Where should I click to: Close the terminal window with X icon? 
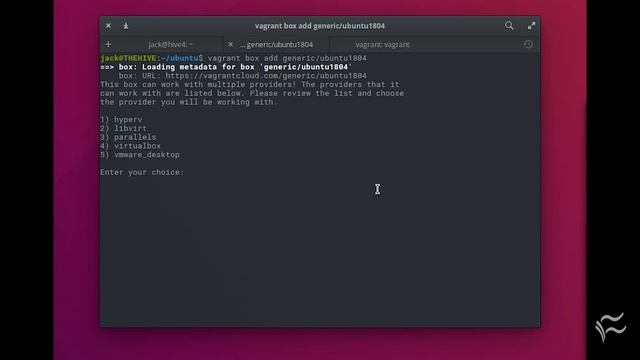click(x=108, y=26)
